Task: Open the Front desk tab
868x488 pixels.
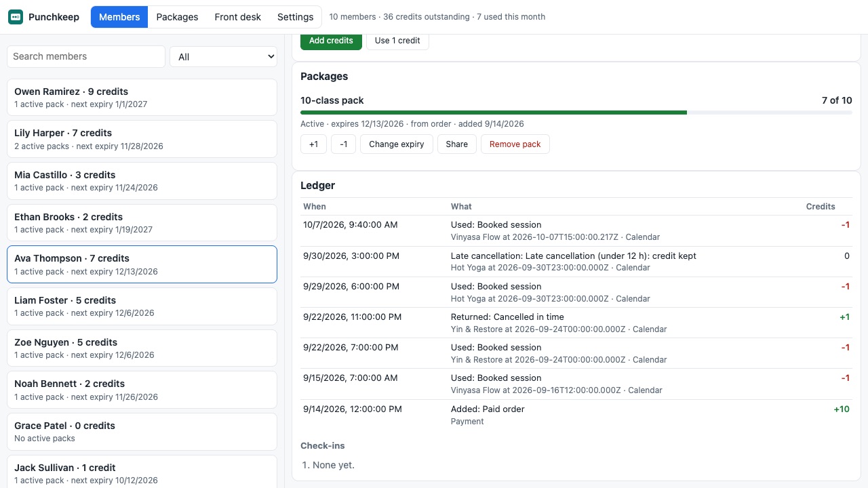Action: point(237,17)
